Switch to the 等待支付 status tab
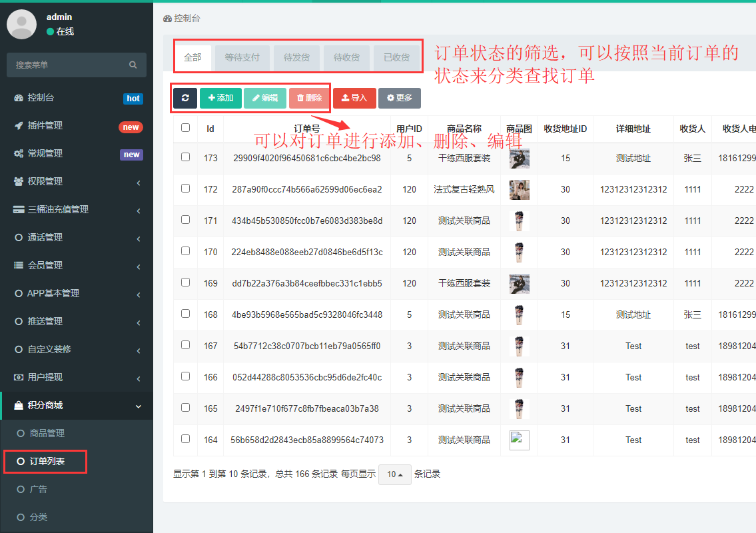 click(242, 58)
